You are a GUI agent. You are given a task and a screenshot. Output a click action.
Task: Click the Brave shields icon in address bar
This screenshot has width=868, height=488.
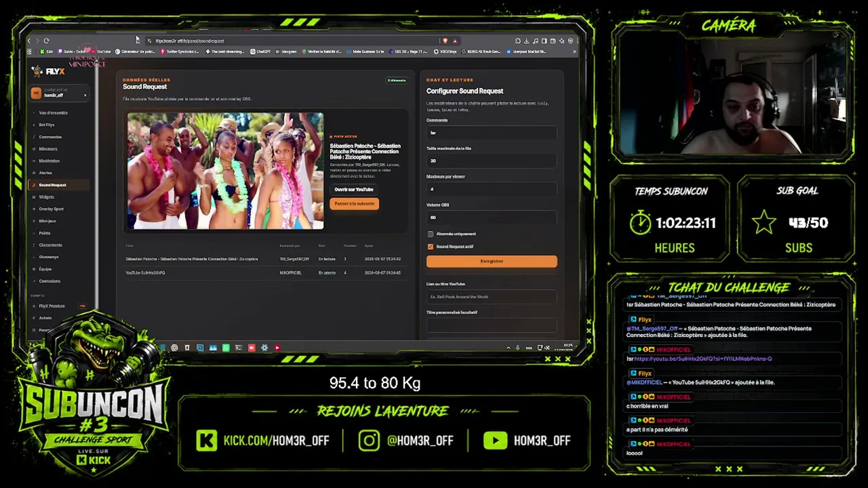446,41
